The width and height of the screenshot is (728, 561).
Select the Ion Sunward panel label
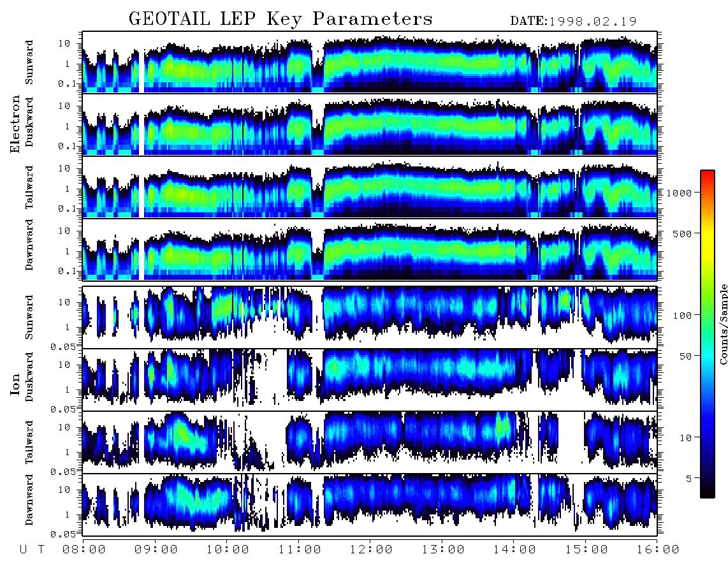click(x=29, y=317)
